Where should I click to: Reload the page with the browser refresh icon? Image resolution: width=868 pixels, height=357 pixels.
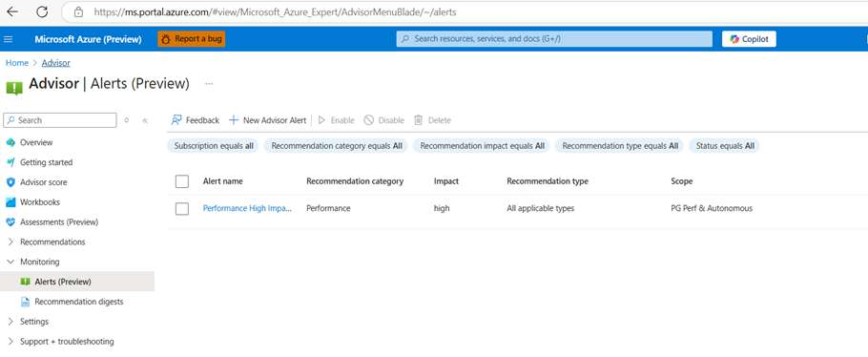pos(42,11)
